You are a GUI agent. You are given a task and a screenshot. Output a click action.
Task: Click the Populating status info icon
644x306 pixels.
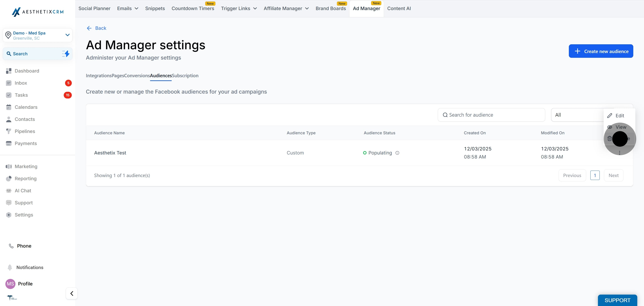click(397, 153)
